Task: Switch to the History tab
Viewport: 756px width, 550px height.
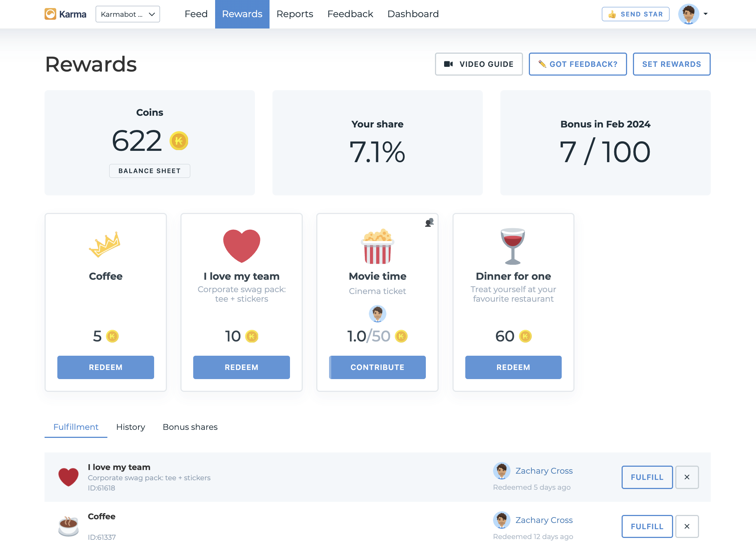Action: coord(130,427)
